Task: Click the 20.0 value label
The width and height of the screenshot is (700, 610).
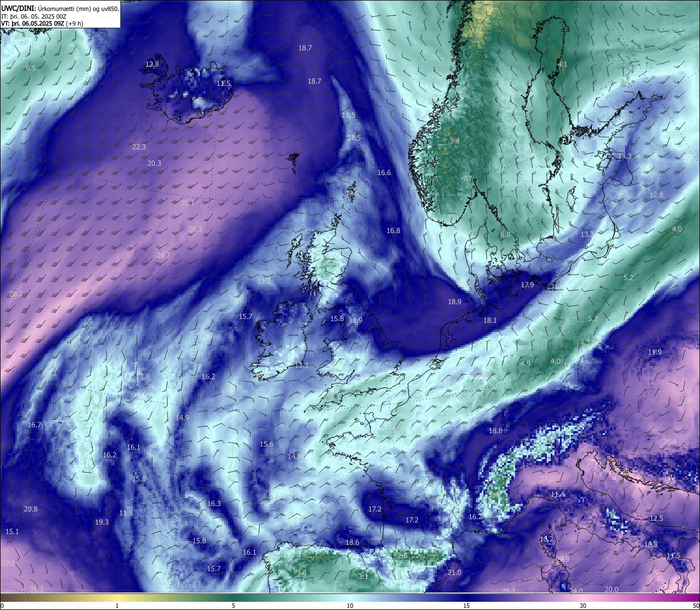Action: coord(611,589)
